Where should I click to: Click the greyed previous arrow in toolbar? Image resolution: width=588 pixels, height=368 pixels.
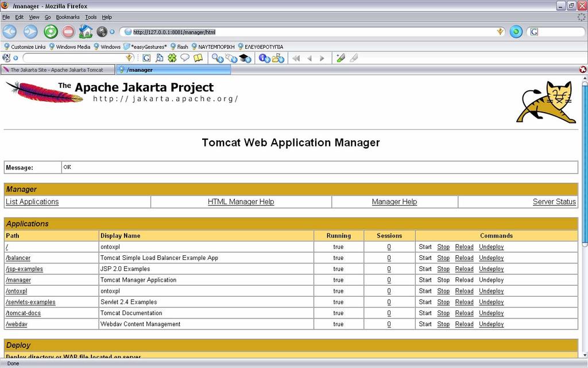coord(310,58)
